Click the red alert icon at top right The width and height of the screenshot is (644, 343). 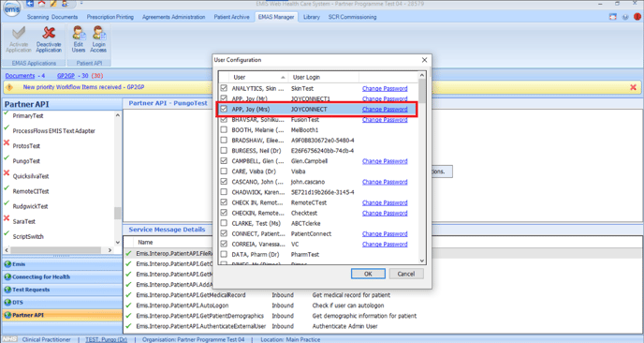click(637, 17)
